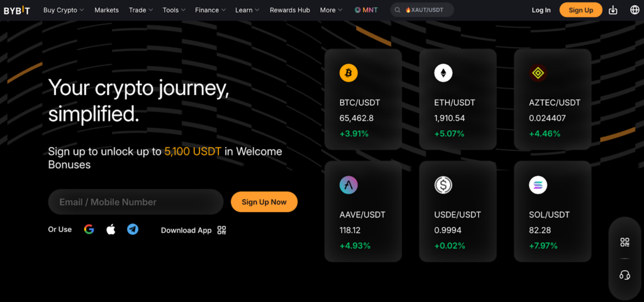
Task: Open the Markets page
Action: (106, 10)
